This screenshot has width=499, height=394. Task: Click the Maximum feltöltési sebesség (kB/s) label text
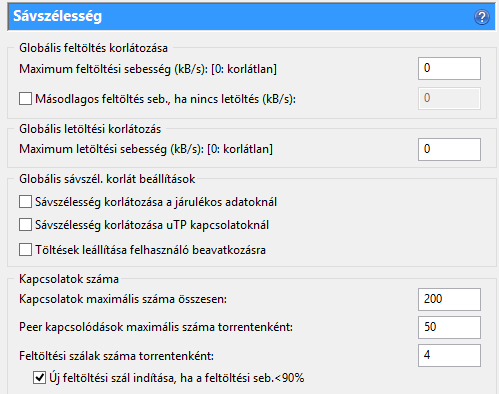pyautogui.click(x=148, y=69)
